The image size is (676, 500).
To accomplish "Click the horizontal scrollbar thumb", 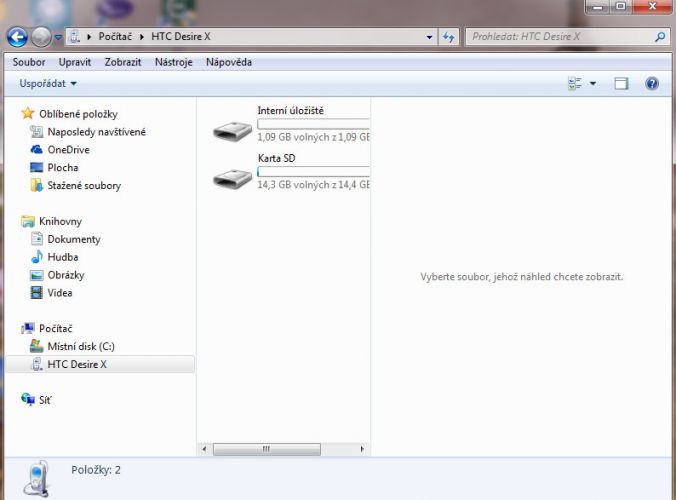I will coord(266,449).
